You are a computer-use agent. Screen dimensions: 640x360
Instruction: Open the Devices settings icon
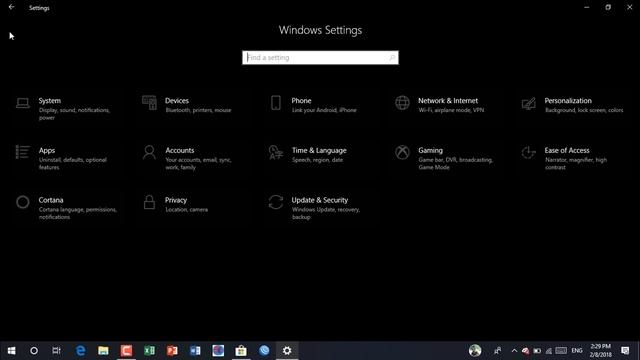149,103
